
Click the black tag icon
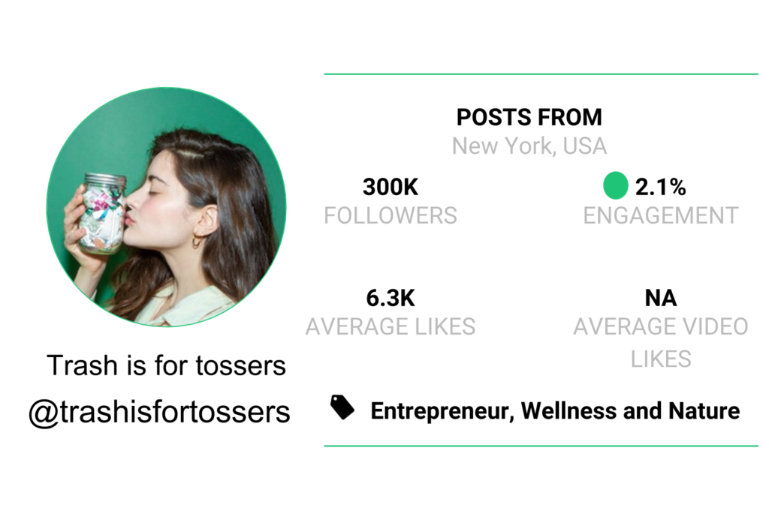point(342,407)
